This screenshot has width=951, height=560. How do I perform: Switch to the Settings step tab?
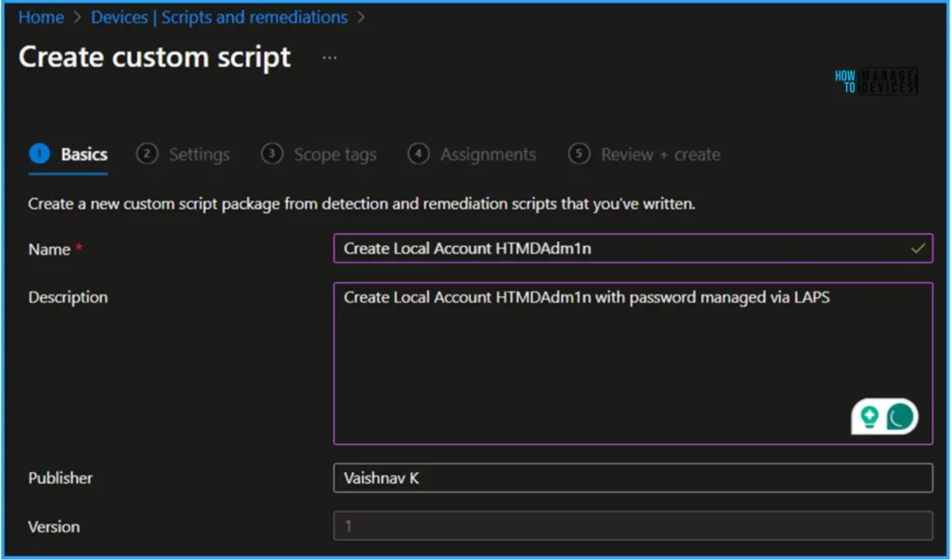point(183,155)
